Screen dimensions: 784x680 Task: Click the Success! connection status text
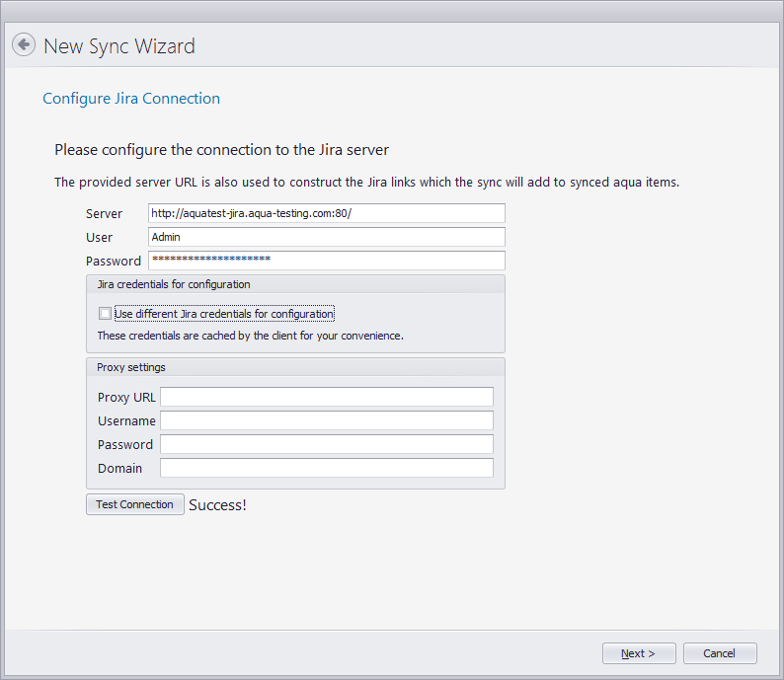[x=217, y=505]
